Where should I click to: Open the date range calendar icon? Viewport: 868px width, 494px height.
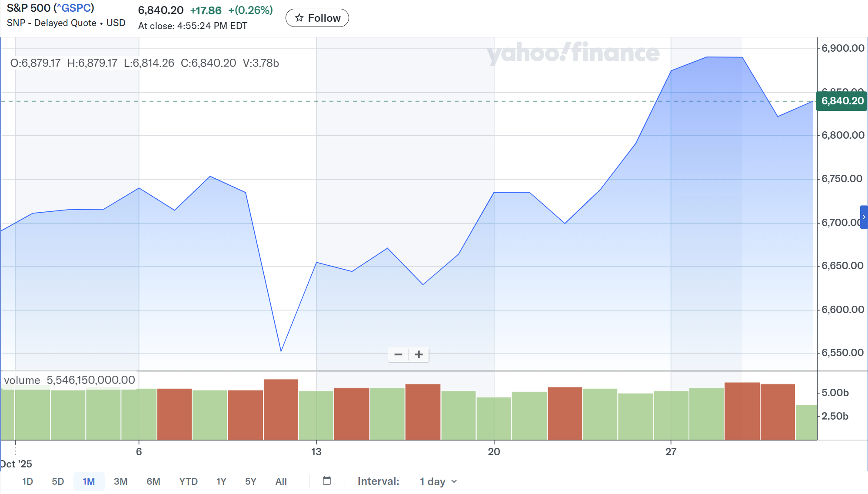(327, 481)
